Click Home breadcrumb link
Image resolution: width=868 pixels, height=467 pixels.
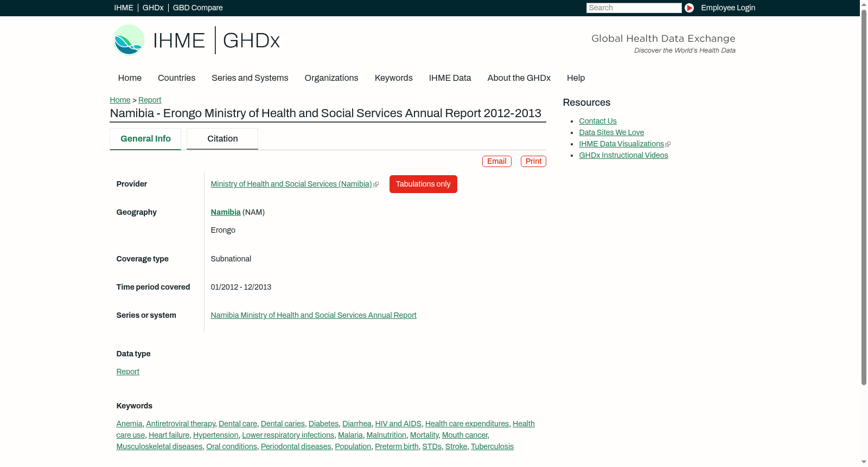120,100
